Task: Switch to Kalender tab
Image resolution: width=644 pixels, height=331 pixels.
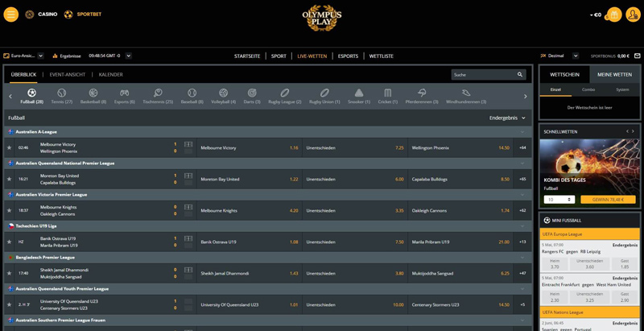Action: pos(111,75)
